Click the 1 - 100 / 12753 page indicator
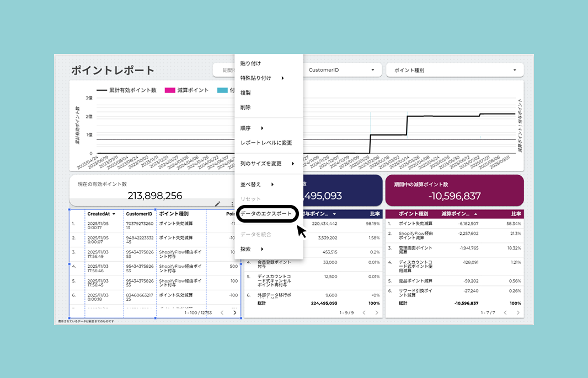Image resolution: width=588 pixels, height=378 pixels. coord(198,312)
